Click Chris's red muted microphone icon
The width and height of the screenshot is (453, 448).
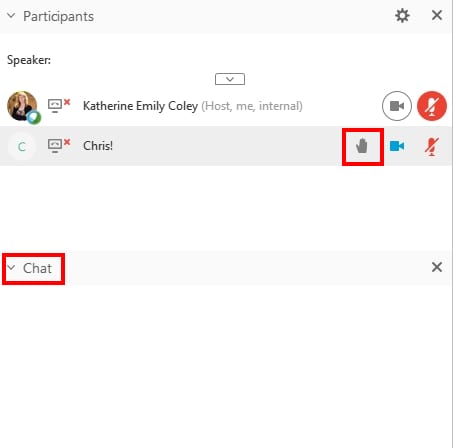(432, 146)
